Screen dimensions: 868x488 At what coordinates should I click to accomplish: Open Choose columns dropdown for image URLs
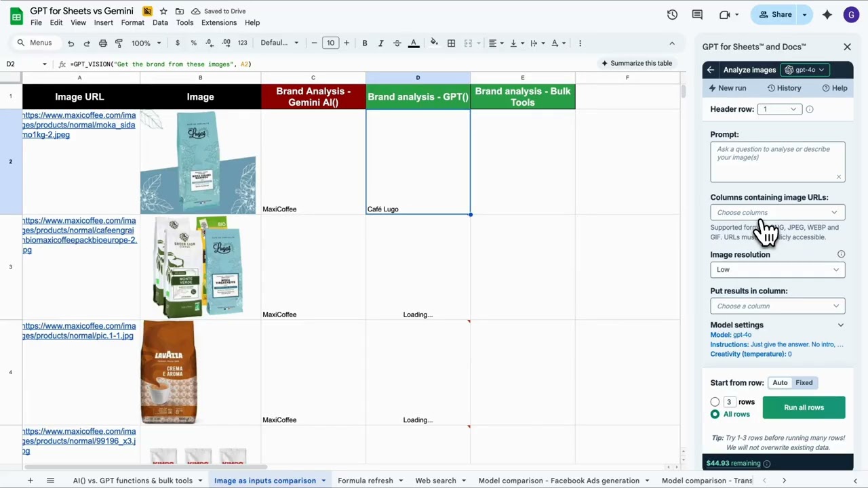pyautogui.click(x=778, y=212)
